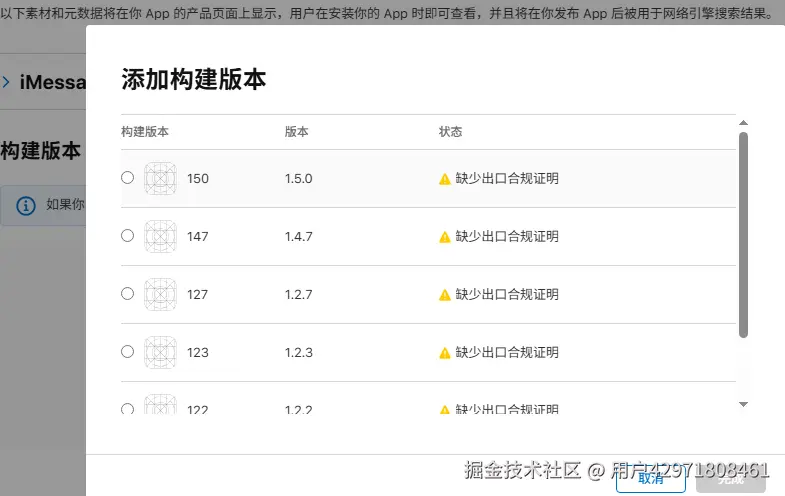Click build number 147 text
This screenshot has width=785, height=496.
pyautogui.click(x=198, y=237)
